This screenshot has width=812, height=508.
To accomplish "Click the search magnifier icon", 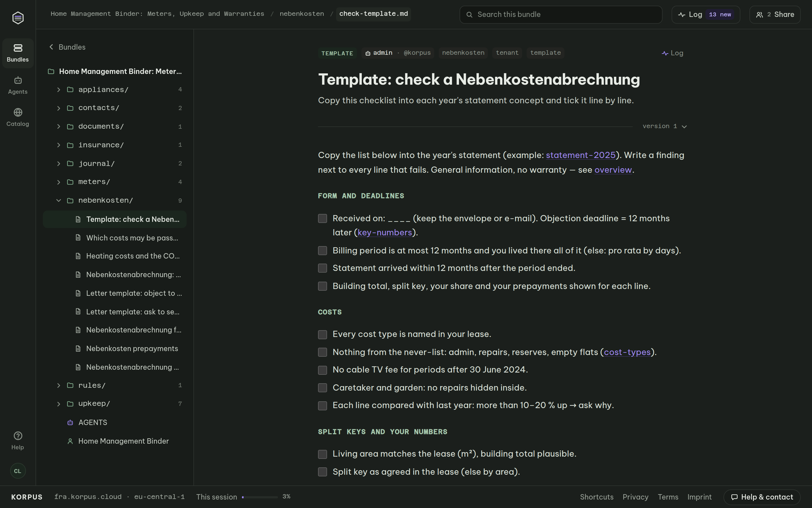I will click(x=469, y=14).
